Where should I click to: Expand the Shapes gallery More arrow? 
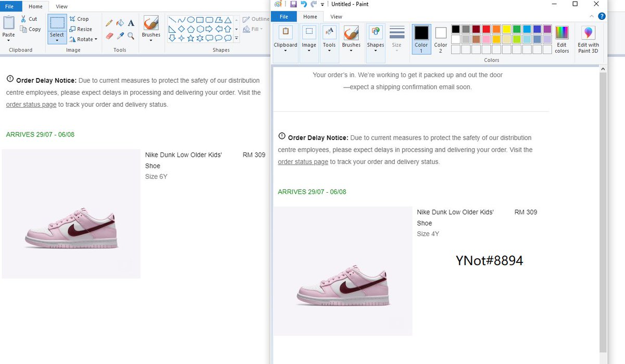point(236,39)
